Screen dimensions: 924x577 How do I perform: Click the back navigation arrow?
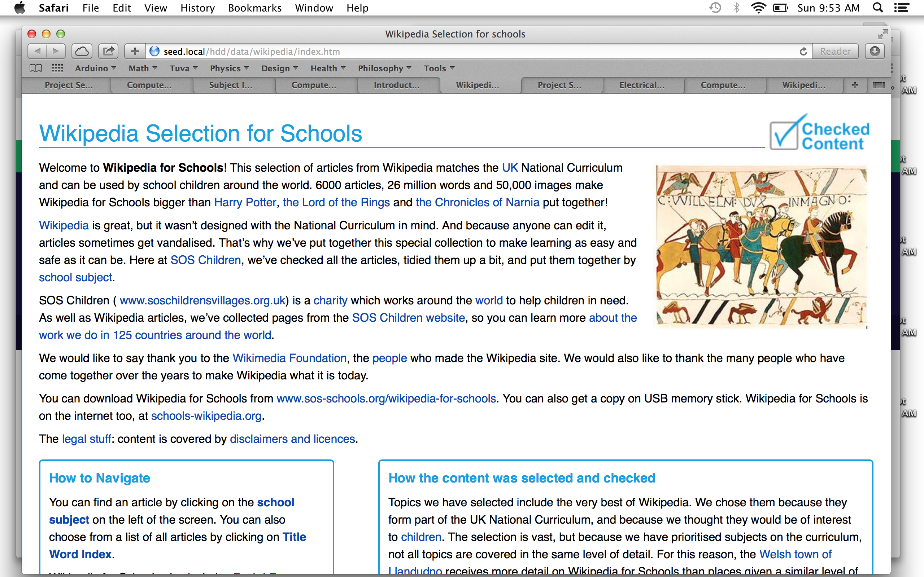[x=38, y=51]
